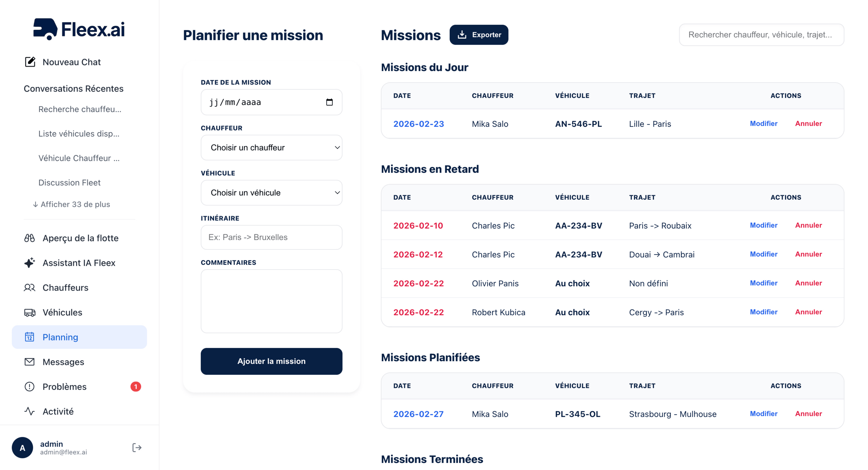Open Assistant IA Fleex via sparkle icon
This screenshot has height=470, width=868.
(x=30, y=263)
